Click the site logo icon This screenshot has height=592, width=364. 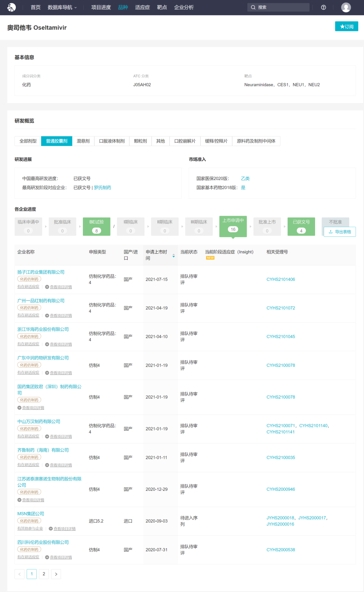click(12, 7)
